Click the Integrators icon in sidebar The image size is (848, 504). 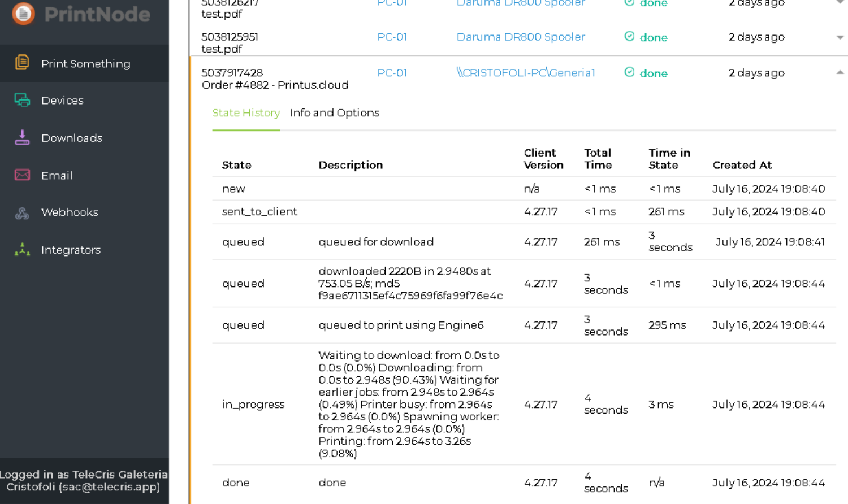pos(22,250)
